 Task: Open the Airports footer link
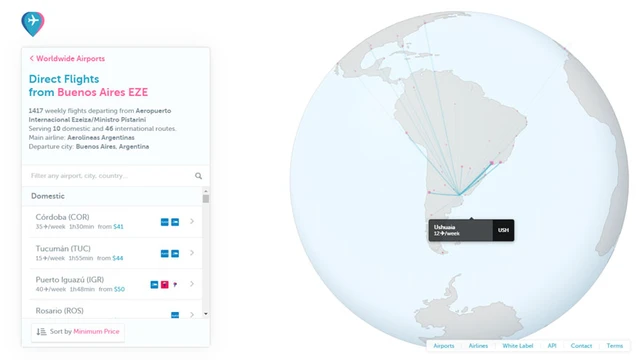(x=444, y=346)
